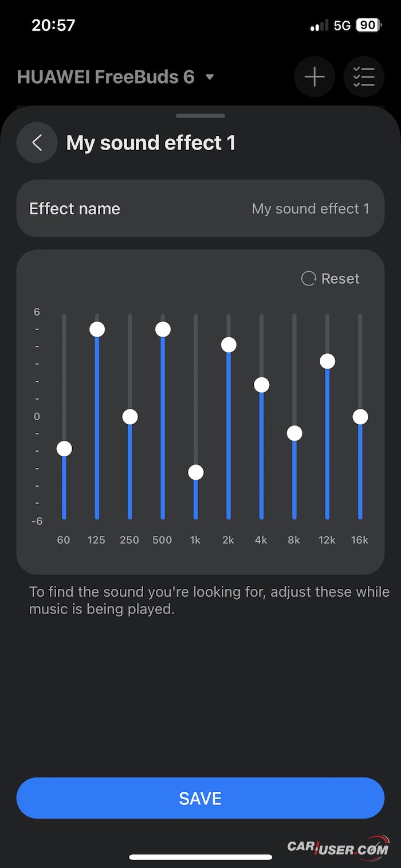Tap the sheet drag handle bar

[200, 116]
